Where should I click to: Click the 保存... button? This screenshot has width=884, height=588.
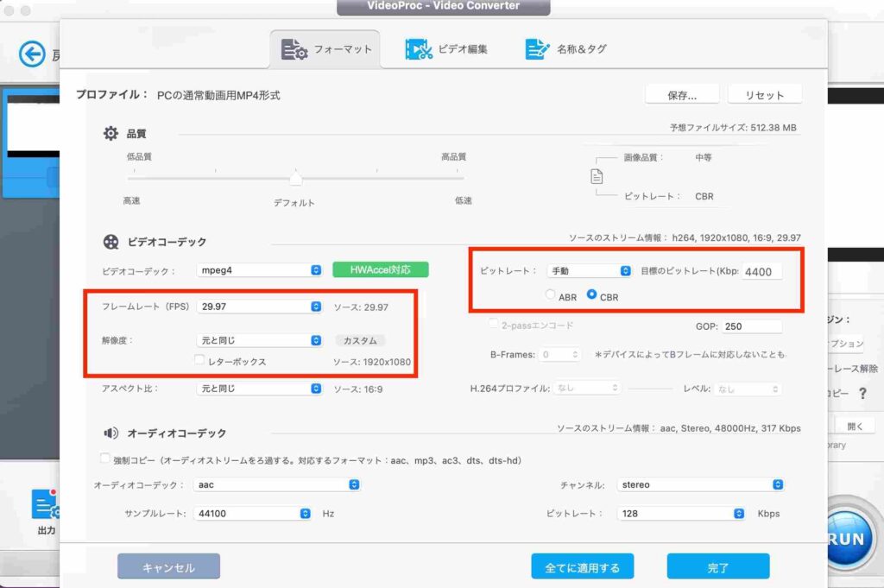(x=682, y=95)
